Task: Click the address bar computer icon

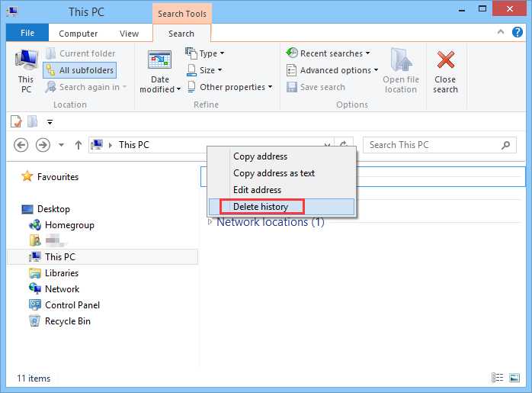Action: pyautogui.click(x=97, y=145)
